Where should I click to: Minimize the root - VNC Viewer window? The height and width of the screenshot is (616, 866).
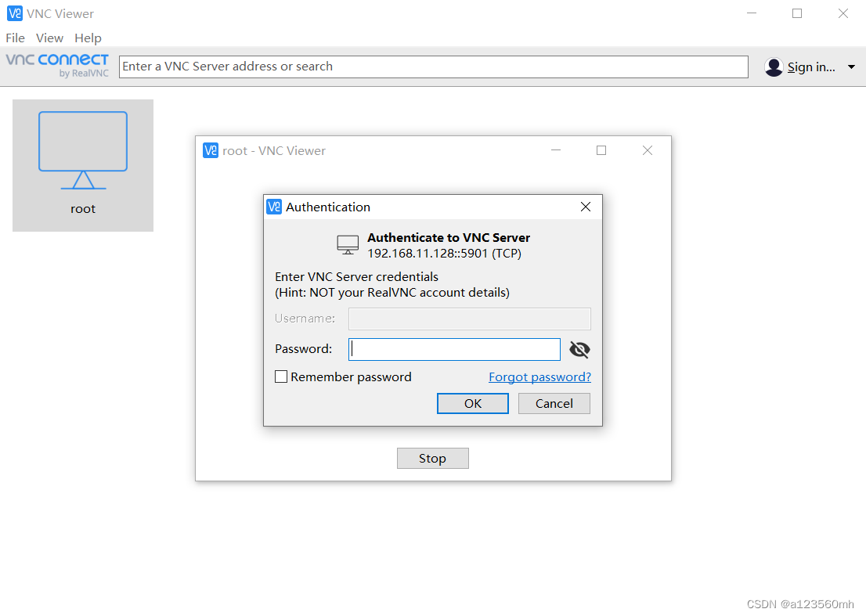tap(556, 150)
